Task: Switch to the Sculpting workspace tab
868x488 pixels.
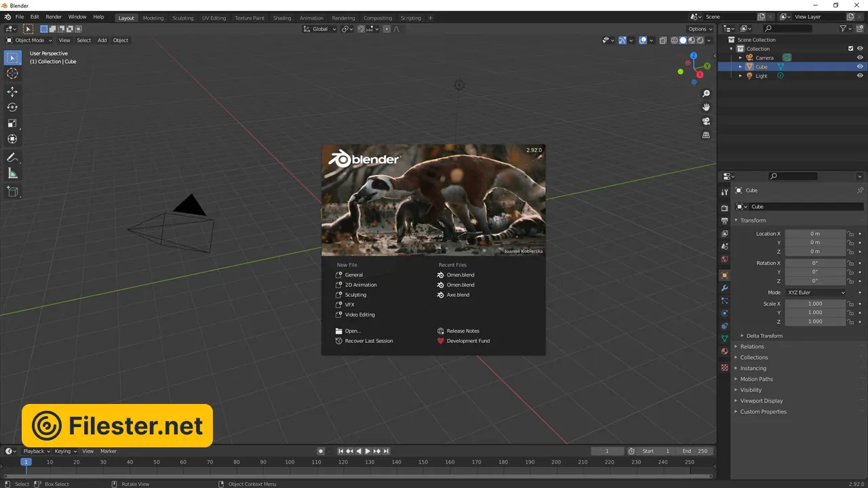Action: 182,18
